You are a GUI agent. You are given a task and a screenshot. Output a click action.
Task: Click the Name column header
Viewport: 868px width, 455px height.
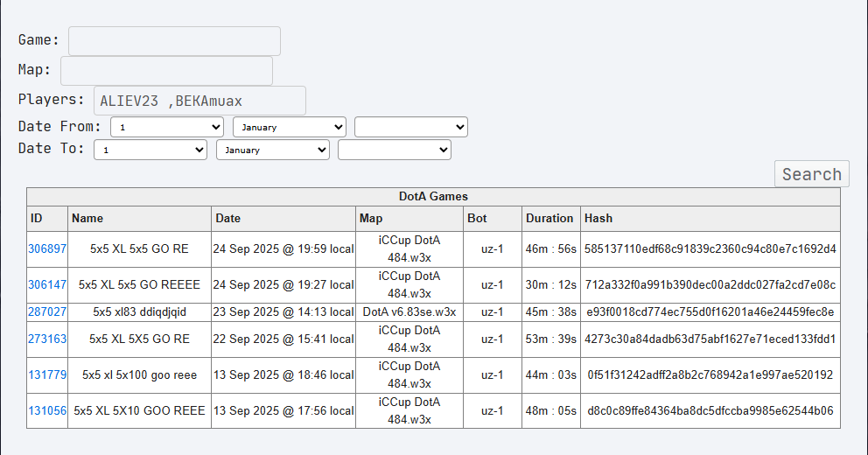pyautogui.click(x=87, y=219)
